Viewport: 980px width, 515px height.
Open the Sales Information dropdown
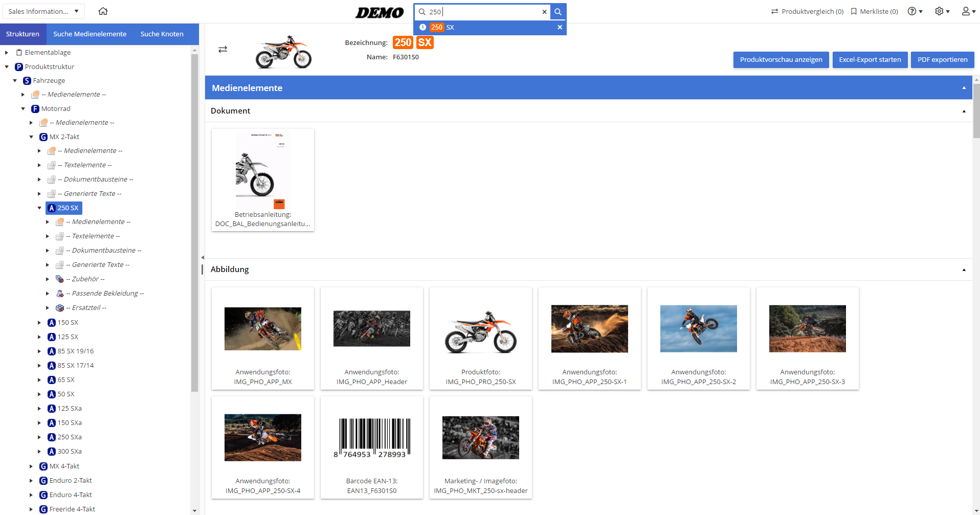coord(44,11)
